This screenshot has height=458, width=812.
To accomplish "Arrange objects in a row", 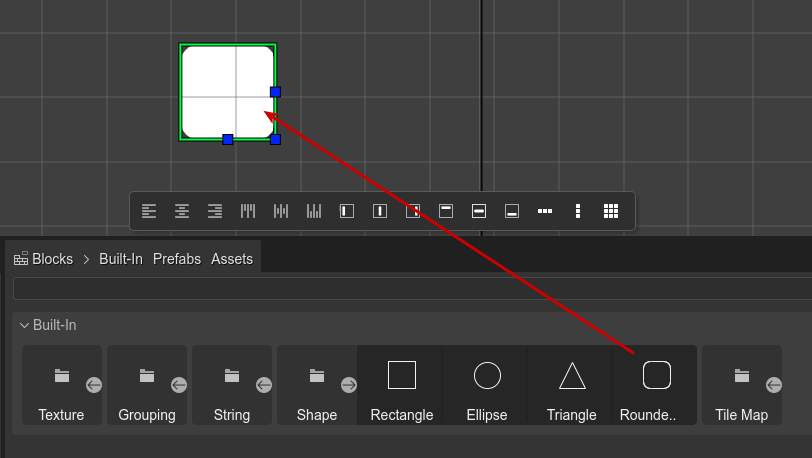I will (x=545, y=211).
